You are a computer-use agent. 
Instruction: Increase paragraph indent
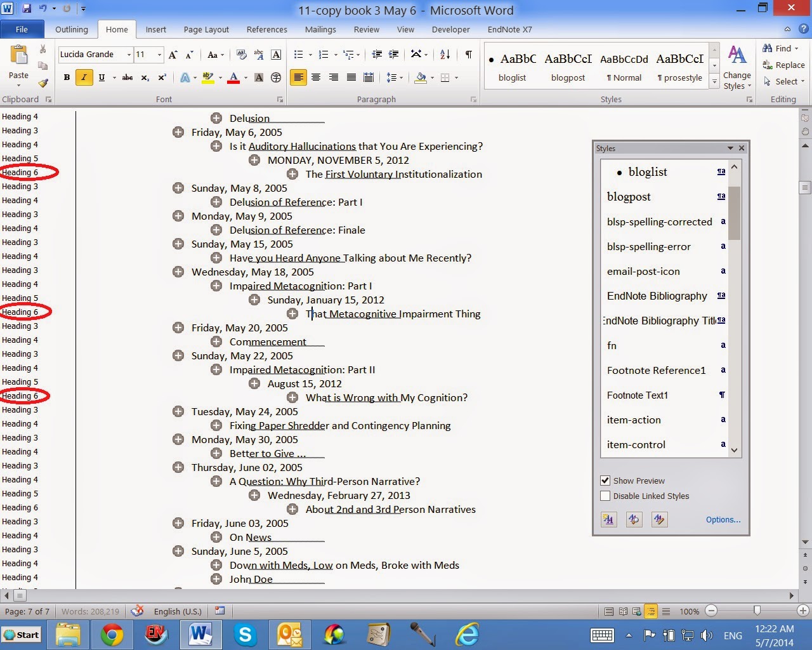pos(394,55)
